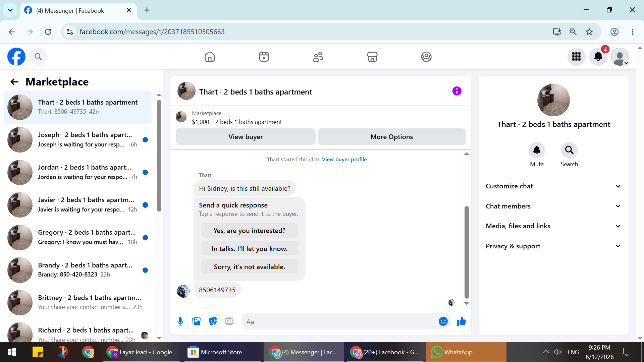This screenshot has width=644, height=362.
Task: Open the emoji picker in message box
Action: click(443, 322)
